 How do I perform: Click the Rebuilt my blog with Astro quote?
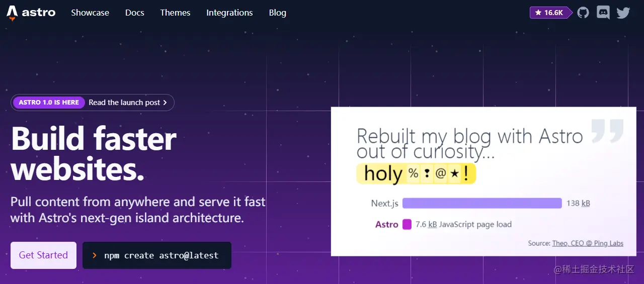[469, 143]
